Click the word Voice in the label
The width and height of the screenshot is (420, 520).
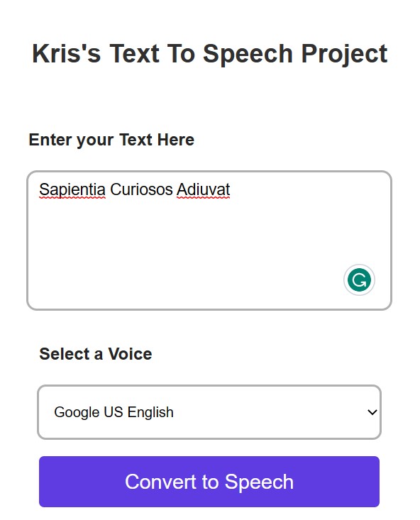130,354
